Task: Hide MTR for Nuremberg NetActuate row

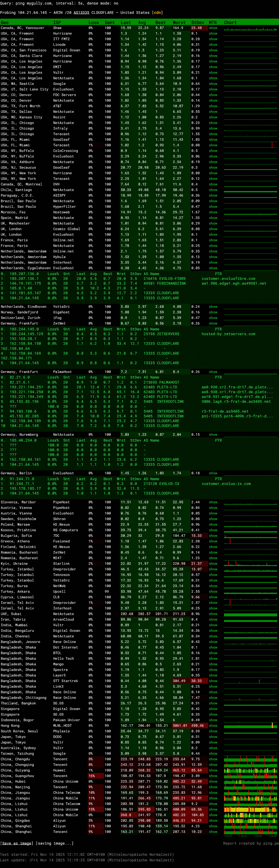Action: pos(213,435)
